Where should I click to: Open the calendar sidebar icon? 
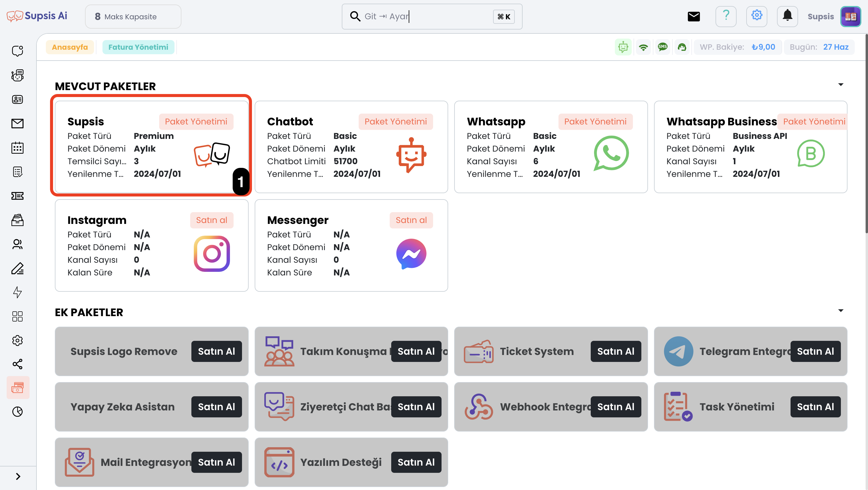pyautogui.click(x=17, y=148)
